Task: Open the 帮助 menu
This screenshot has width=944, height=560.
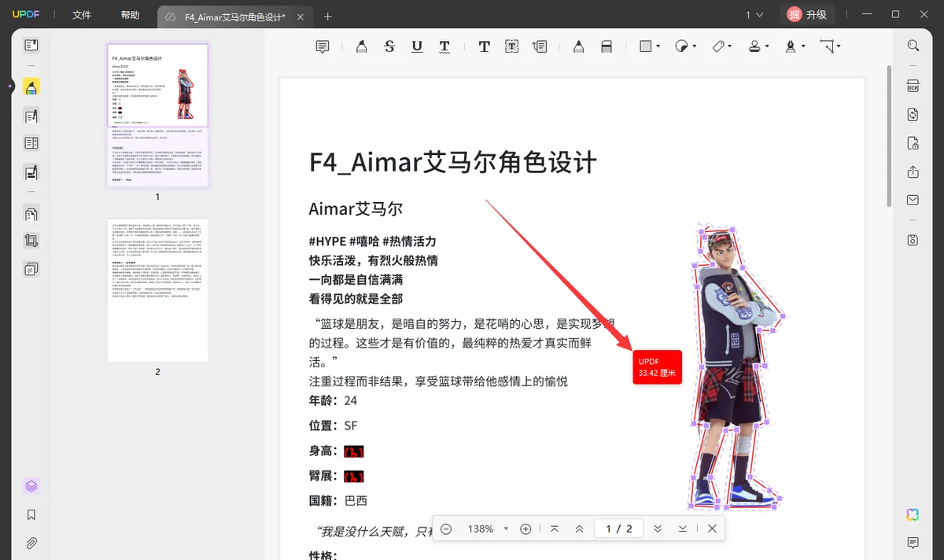Action: 131,15
